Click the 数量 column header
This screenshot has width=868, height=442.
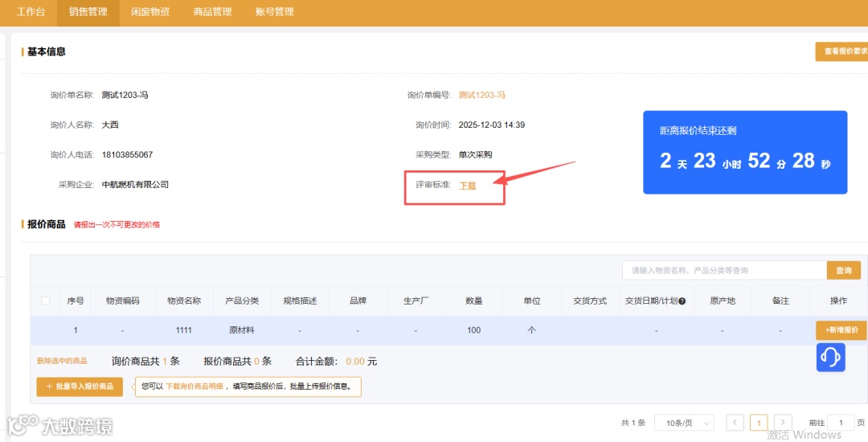tap(474, 301)
